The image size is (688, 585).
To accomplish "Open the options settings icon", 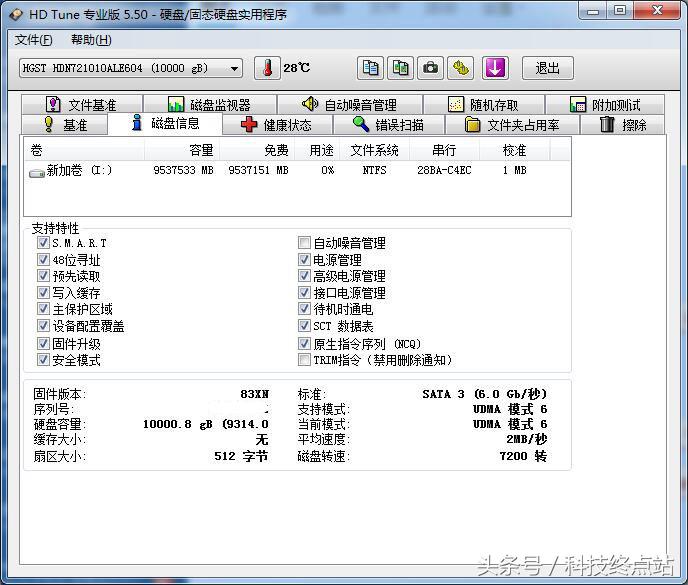I will point(460,68).
